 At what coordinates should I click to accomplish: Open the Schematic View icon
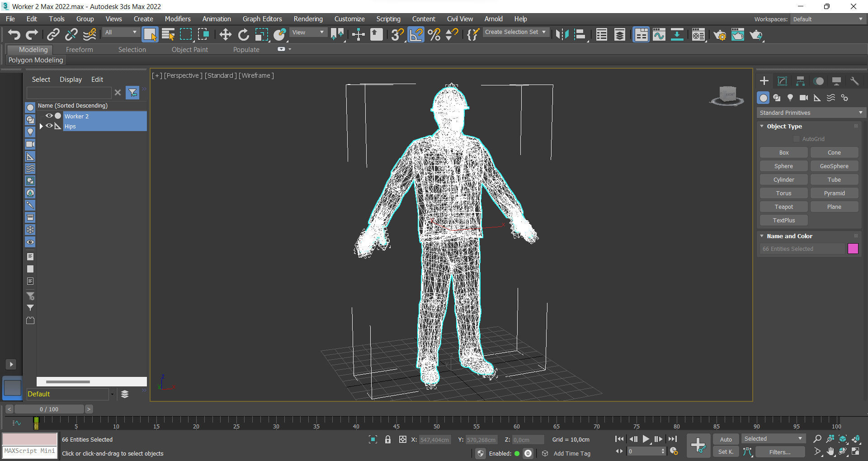[677, 34]
